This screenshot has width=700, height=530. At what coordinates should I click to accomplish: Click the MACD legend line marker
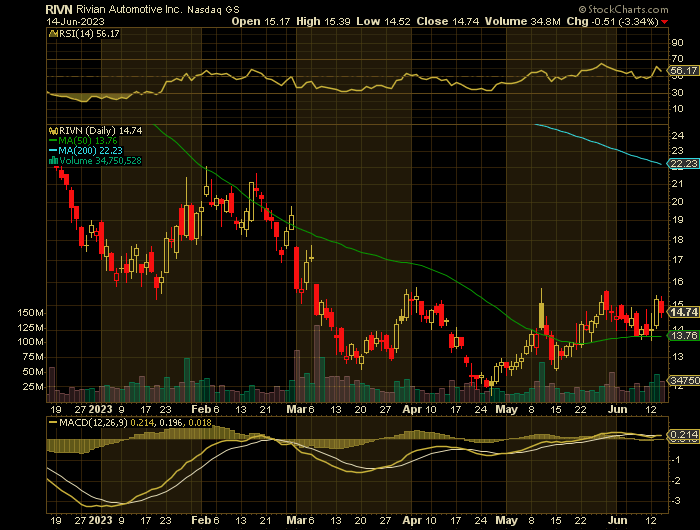53,422
